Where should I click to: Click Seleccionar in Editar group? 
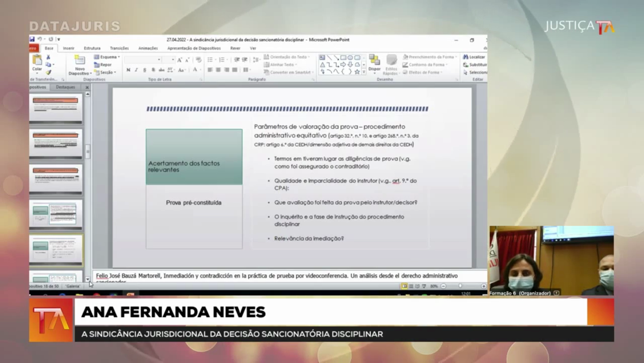pos(475,72)
